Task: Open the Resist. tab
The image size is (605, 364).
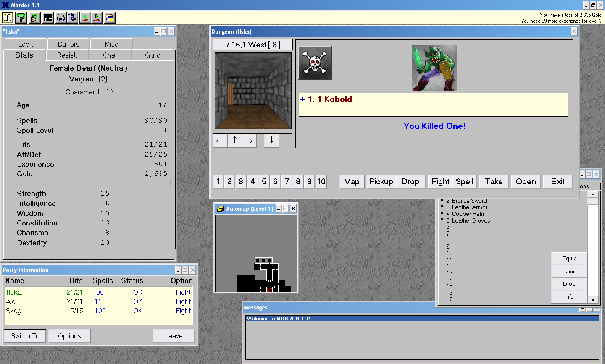Action: tap(67, 55)
